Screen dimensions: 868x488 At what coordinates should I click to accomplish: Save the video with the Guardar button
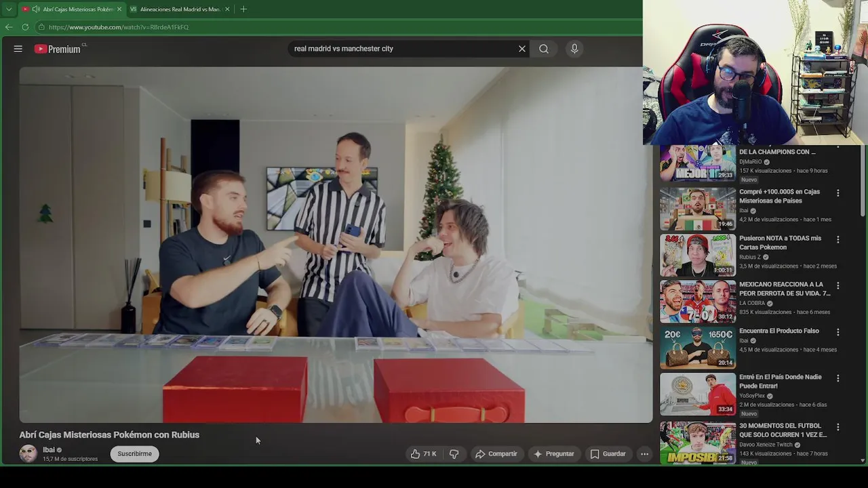tap(608, 453)
